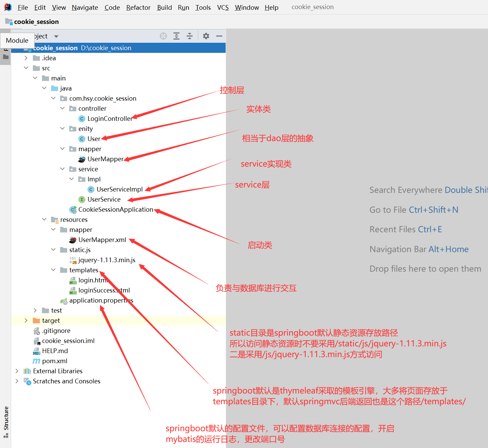This screenshot has width=488, height=448.
Task: Open the Build menu
Action: 164,7
